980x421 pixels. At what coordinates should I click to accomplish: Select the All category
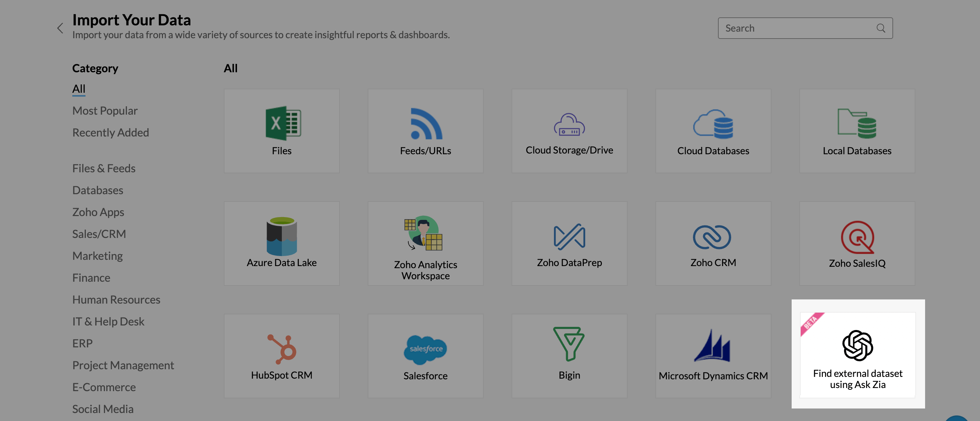79,89
